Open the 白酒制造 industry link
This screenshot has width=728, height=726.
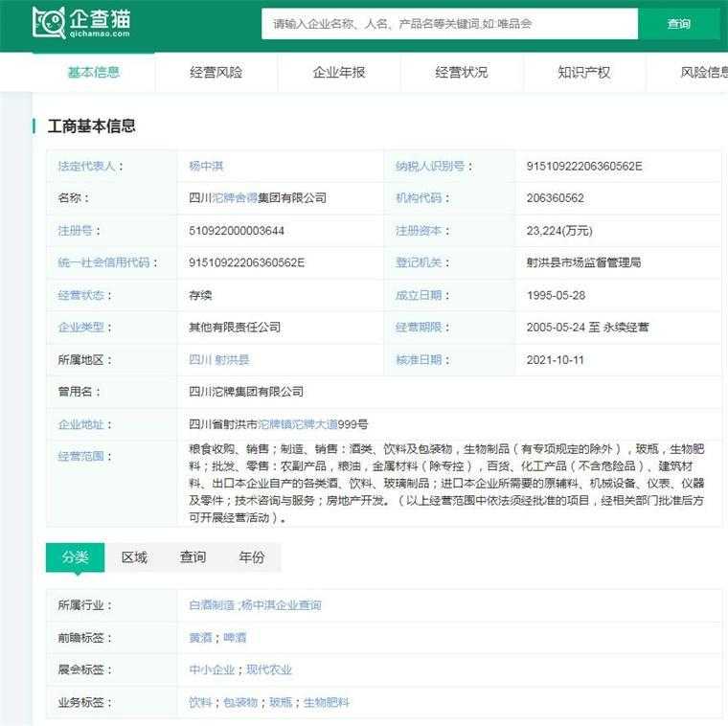(212, 605)
